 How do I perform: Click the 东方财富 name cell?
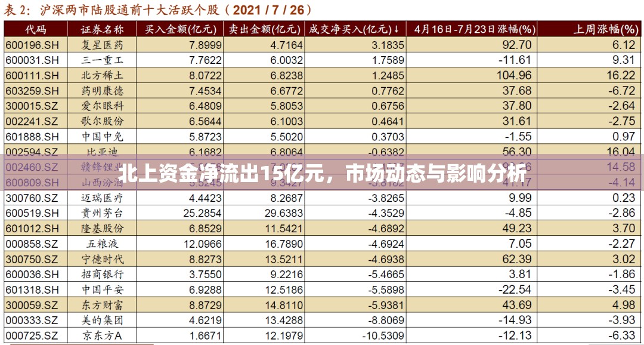pyautogui.click(x=102, y=305)
